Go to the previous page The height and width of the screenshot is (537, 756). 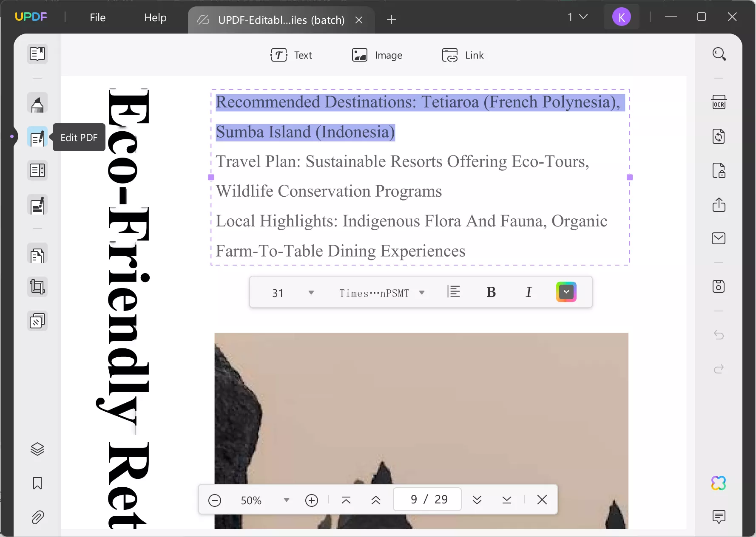click(376, 500)
